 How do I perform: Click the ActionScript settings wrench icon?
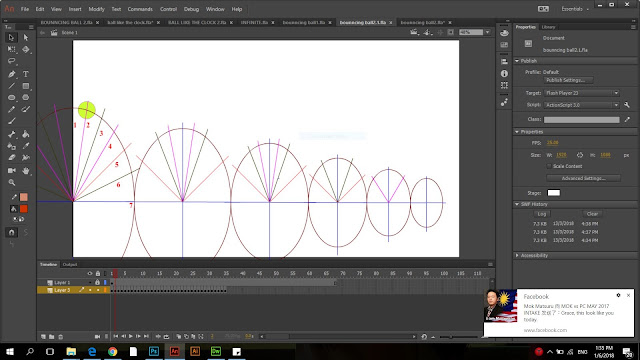(627, 105)
